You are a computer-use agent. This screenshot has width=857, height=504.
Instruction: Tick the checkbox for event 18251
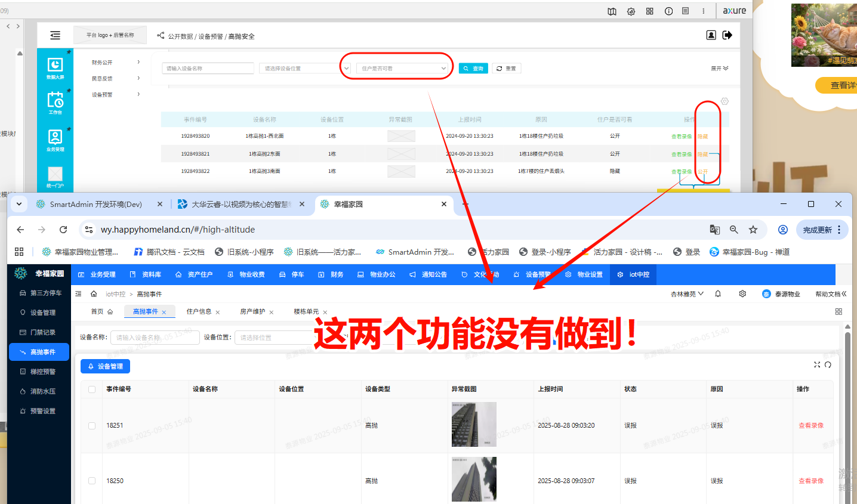[x=92, y=426]
